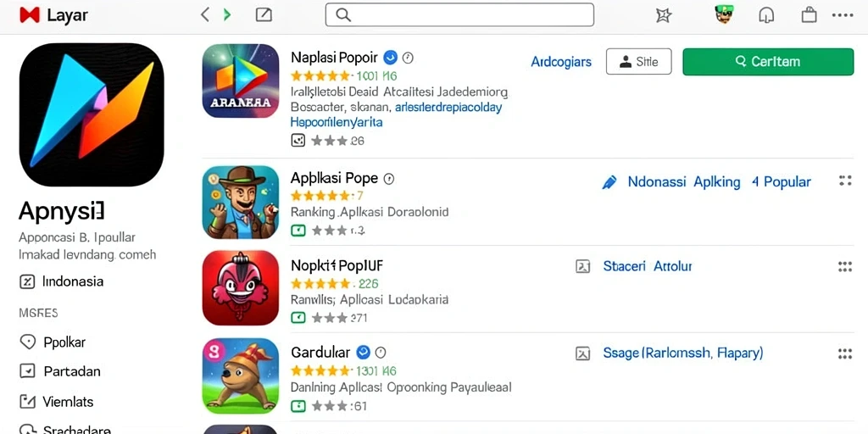The image size is (868, 434).
Task: Open the shopping bag icon
Action: 810,15
